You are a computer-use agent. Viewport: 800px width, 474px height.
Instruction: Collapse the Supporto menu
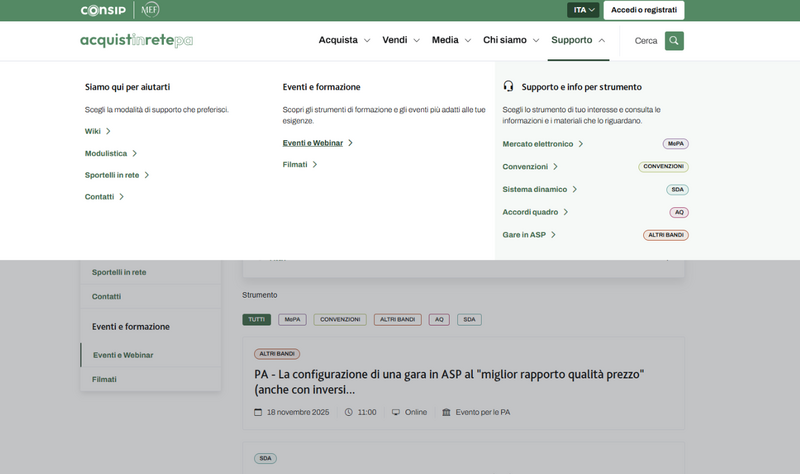[578, 41]
